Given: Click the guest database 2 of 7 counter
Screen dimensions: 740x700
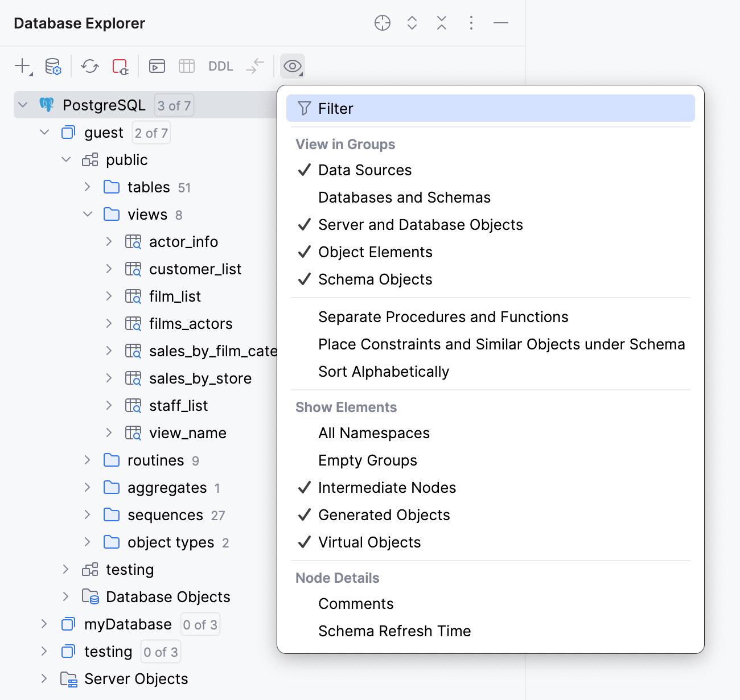Looking at the screenshot, I should click(151, 133).
